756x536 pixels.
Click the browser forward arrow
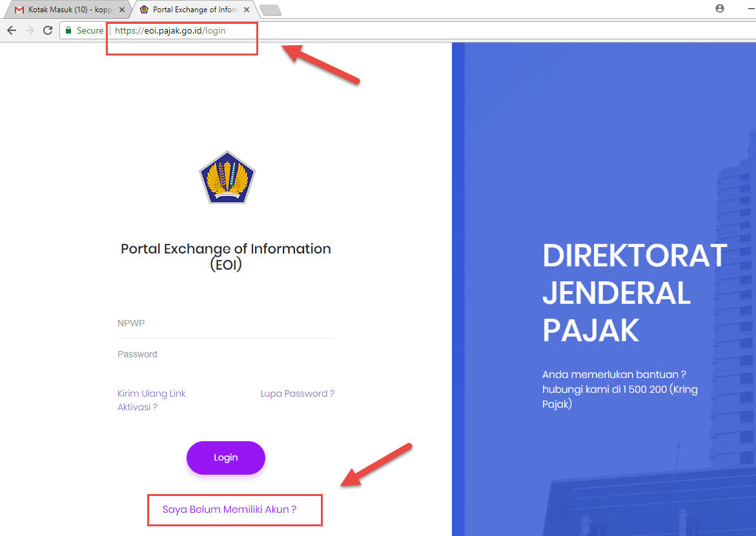[30, 30]
